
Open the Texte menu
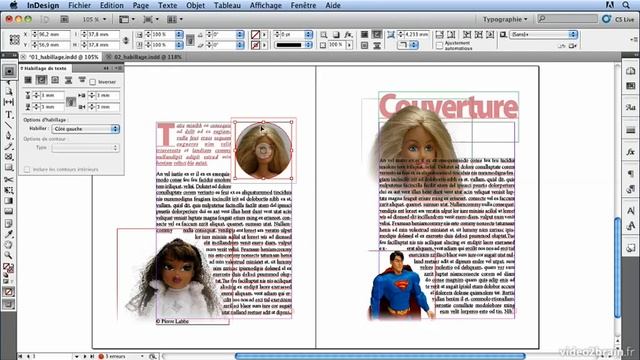pyautogui.click(x=167, y=5)
